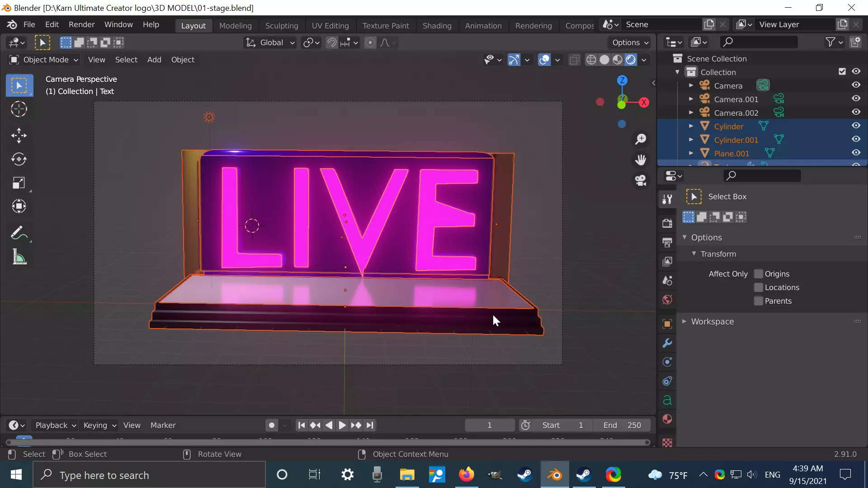Select the Move tool in toolbar
This screenshot has height=488, width=868.
click(x=19, y=135)
